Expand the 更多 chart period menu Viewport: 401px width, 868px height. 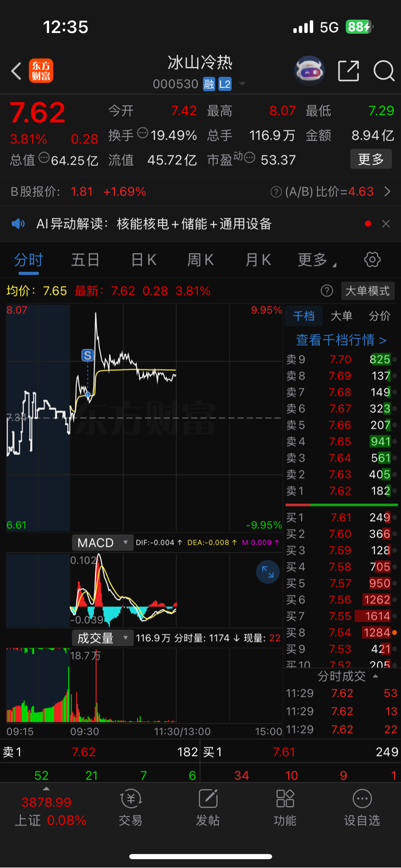click(x=316, y=259)
